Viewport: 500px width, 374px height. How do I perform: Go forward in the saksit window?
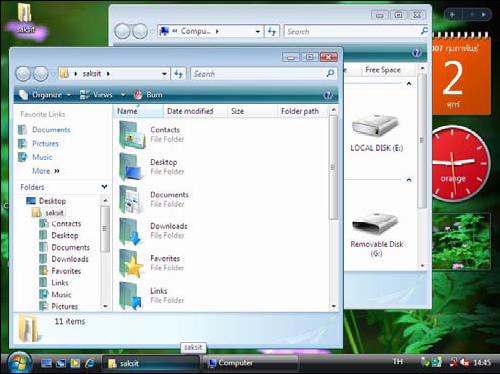coord(41,74)
